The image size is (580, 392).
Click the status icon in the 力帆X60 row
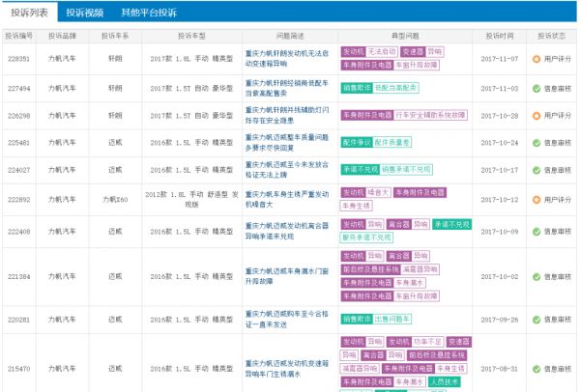(536, 199)
